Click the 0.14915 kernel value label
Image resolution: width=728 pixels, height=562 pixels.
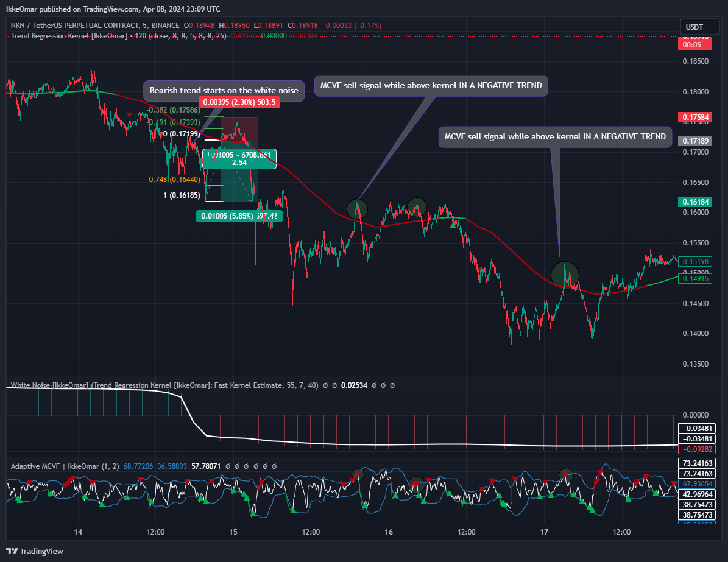pyautogui.click(x=695, y=278)
